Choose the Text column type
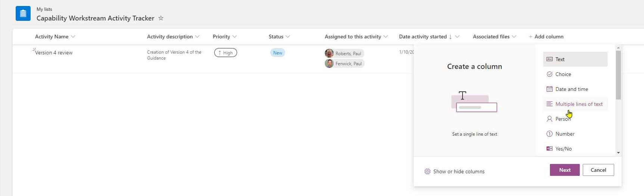 [x=575, y=59]
